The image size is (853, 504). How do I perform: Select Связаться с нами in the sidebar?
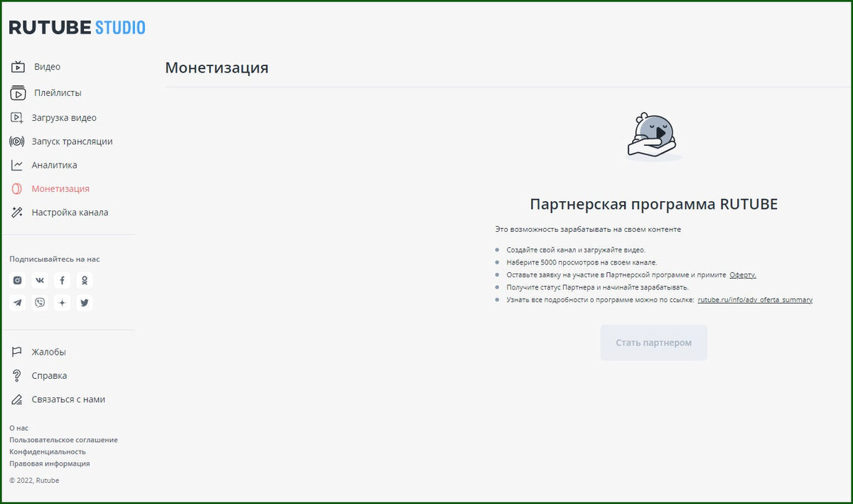(68, 399)
